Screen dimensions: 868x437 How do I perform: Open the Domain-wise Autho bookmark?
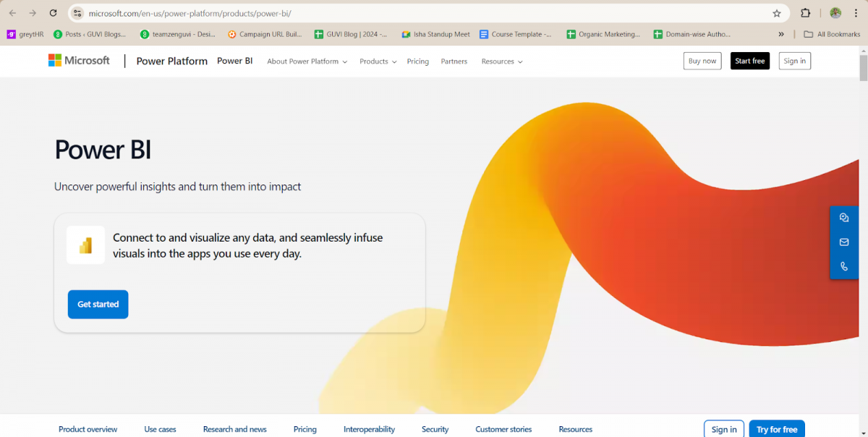tap(692, 34)
